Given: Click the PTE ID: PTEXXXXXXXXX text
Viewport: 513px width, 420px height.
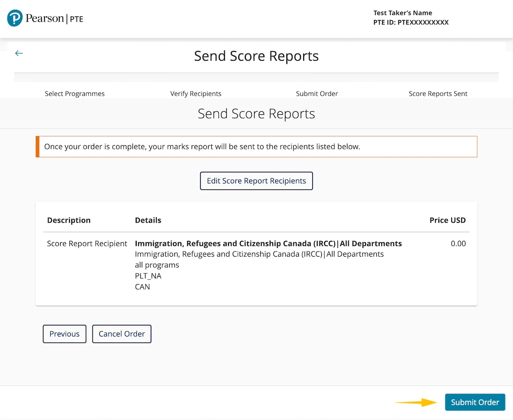Looking at the screenshot, I should click(411, 22).
